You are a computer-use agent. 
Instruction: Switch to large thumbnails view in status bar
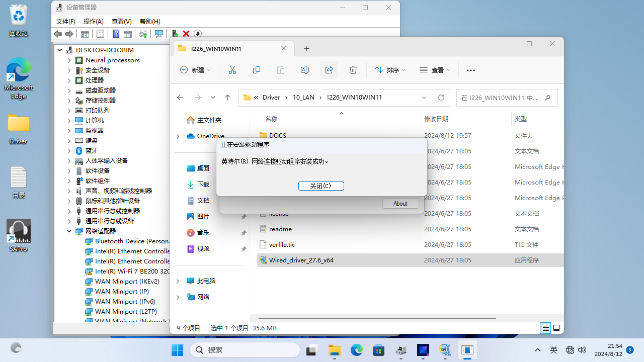556,328
